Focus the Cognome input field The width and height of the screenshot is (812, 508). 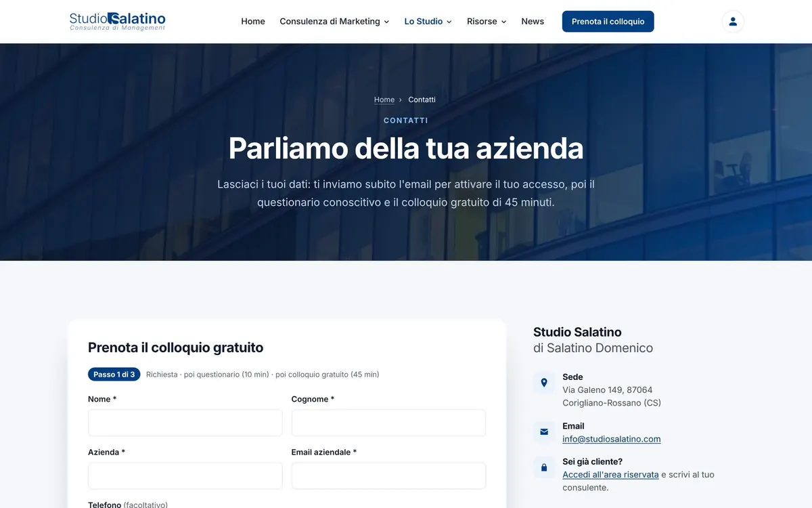pyautogui.click(x=388, y=423)
